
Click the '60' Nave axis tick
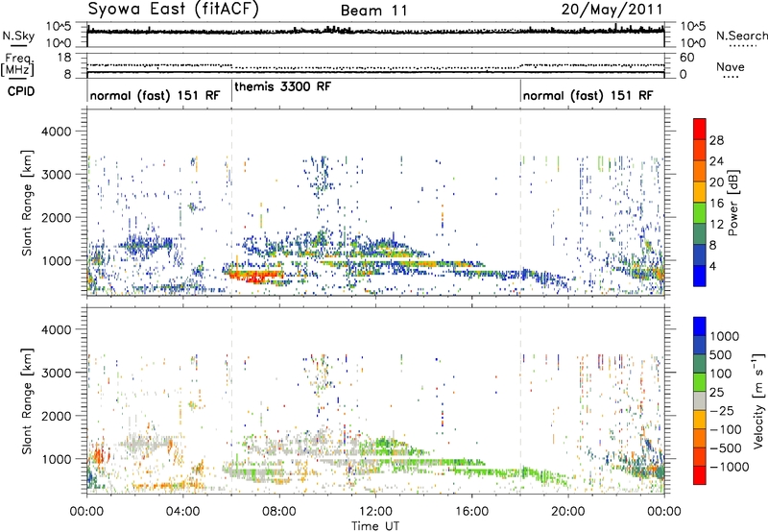point(686,58)
